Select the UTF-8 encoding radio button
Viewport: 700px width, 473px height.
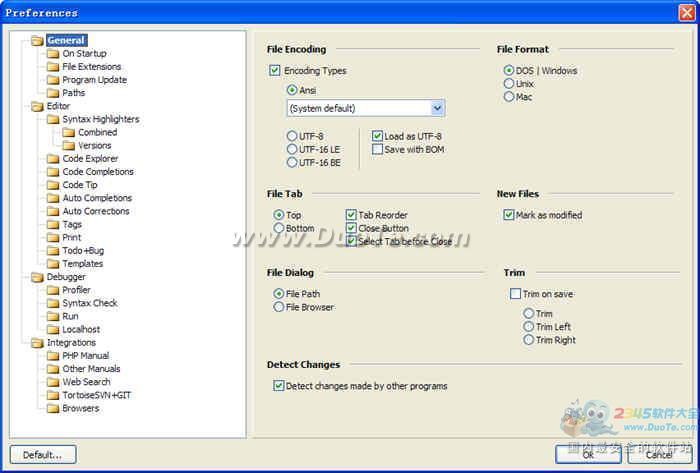[x=292, y=136]
